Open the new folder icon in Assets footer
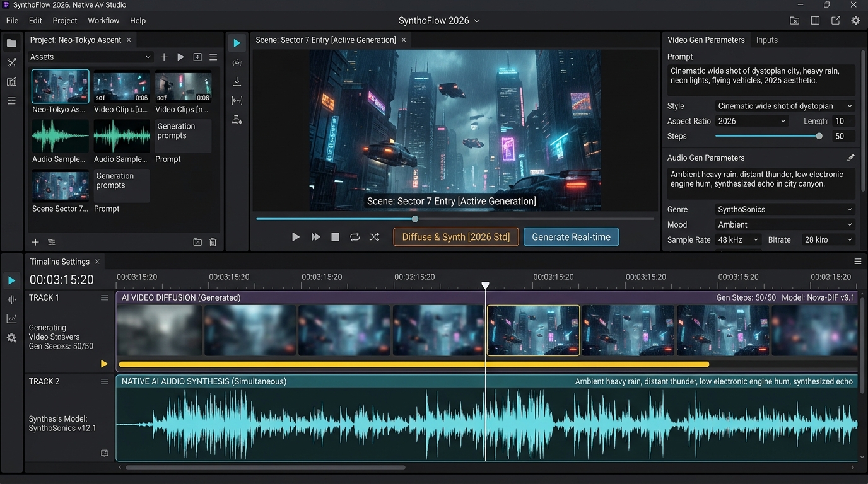The image size is (868, 484). click(197, 242)
